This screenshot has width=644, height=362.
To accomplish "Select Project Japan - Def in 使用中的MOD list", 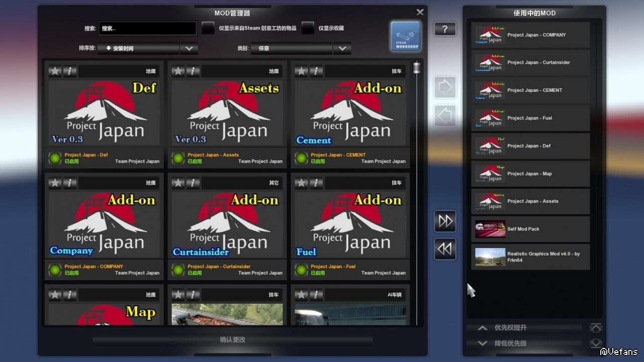I will pyautogui.click(x=530, y=146).
